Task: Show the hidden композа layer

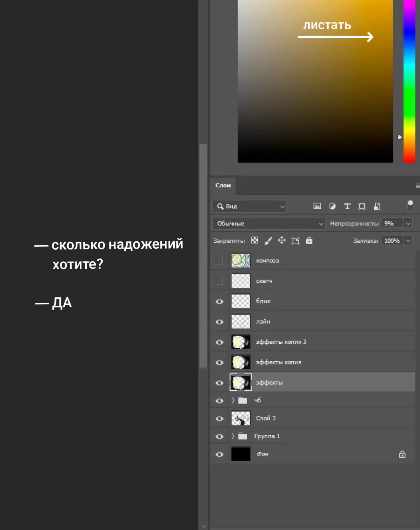Action: 219,260
